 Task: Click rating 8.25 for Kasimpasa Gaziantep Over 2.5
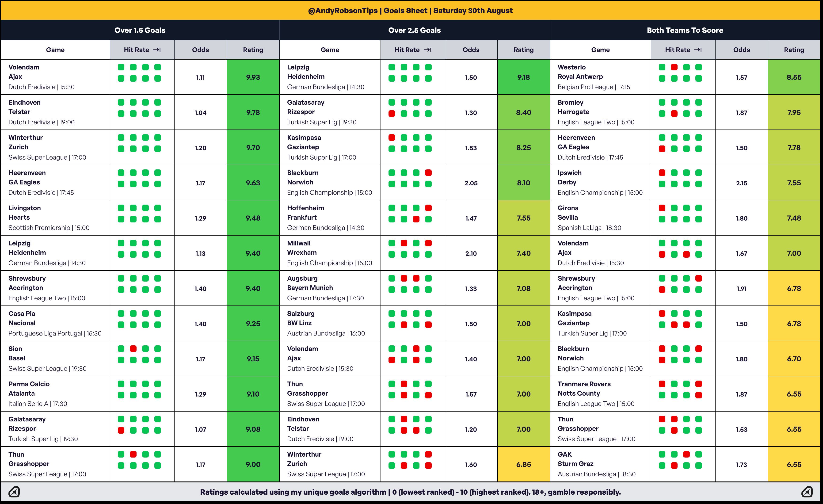tap(523, 148)
